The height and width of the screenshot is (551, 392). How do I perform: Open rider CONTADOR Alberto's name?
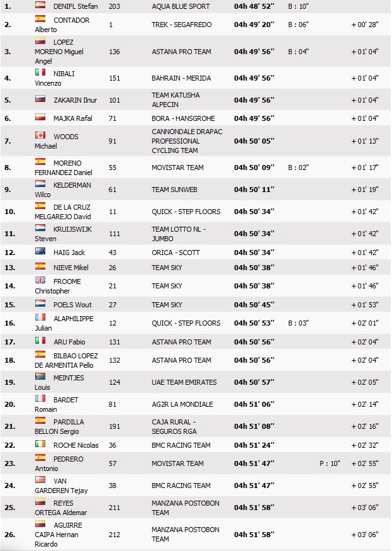(62, 25)
